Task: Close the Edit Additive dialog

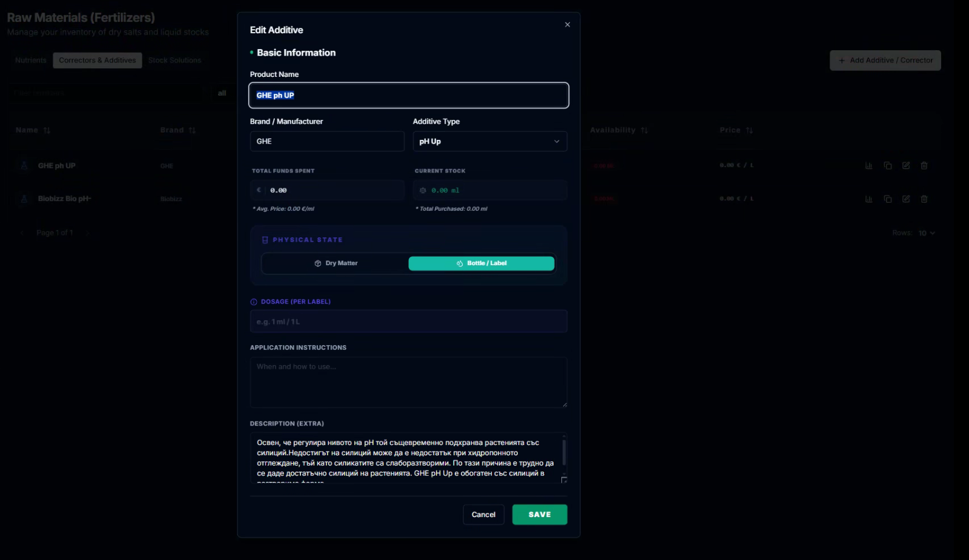Action: point(567,25)
